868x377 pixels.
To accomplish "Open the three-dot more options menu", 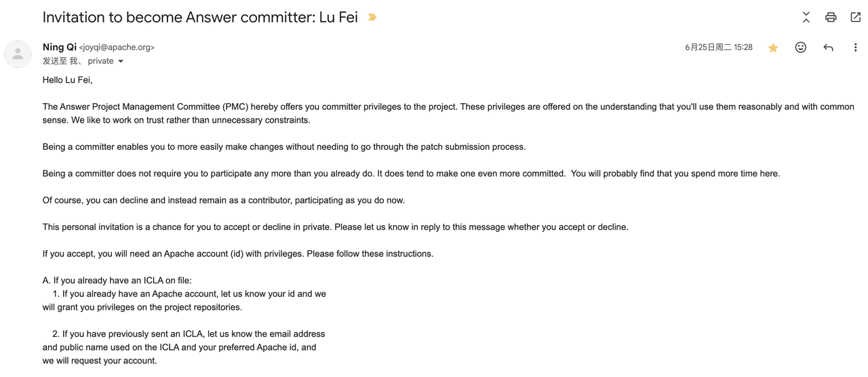I will pyautogui.click(x=855, y=47).
